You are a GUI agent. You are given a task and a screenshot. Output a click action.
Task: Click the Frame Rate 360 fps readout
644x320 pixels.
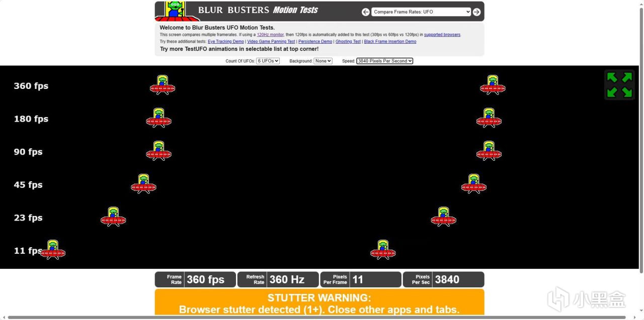pyautogui.click(x=195, y=279)
